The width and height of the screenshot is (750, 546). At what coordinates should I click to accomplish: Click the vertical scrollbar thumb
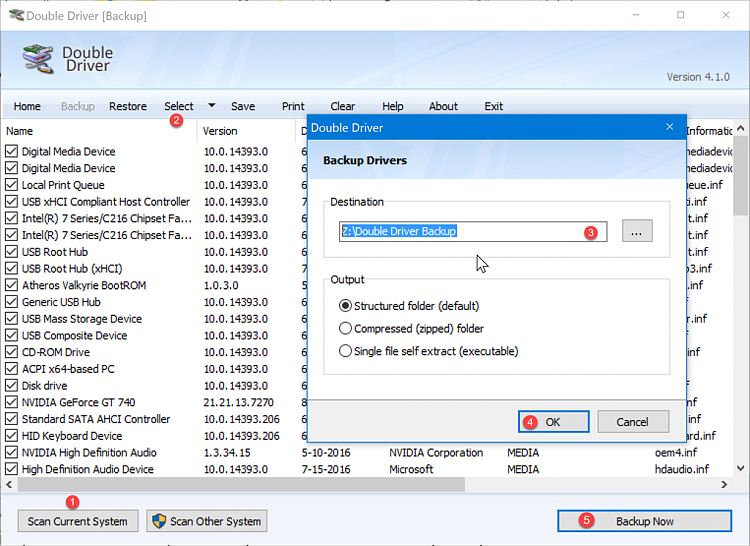(740, 176)
